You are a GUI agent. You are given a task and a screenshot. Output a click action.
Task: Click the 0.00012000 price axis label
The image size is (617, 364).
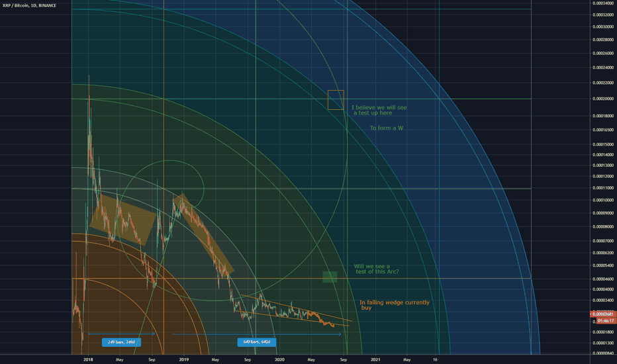click(603, 176)
